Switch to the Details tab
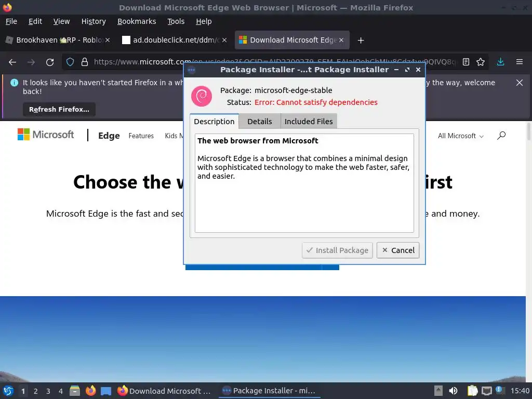The width and height of the screenshot is (532, 399). [x=260, y=122]
